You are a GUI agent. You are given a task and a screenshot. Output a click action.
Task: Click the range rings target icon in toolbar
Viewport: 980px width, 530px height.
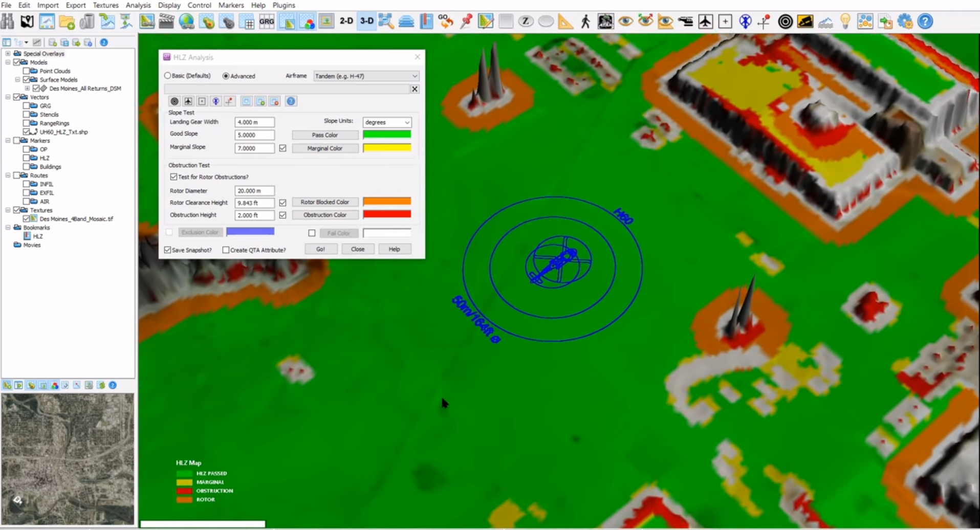(x=785, y=21)
